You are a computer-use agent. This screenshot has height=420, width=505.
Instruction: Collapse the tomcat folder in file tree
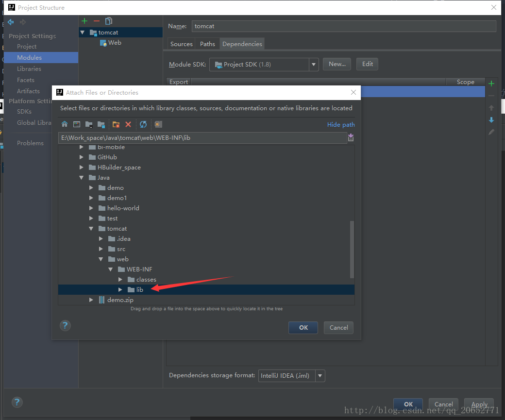click(91, 229)
